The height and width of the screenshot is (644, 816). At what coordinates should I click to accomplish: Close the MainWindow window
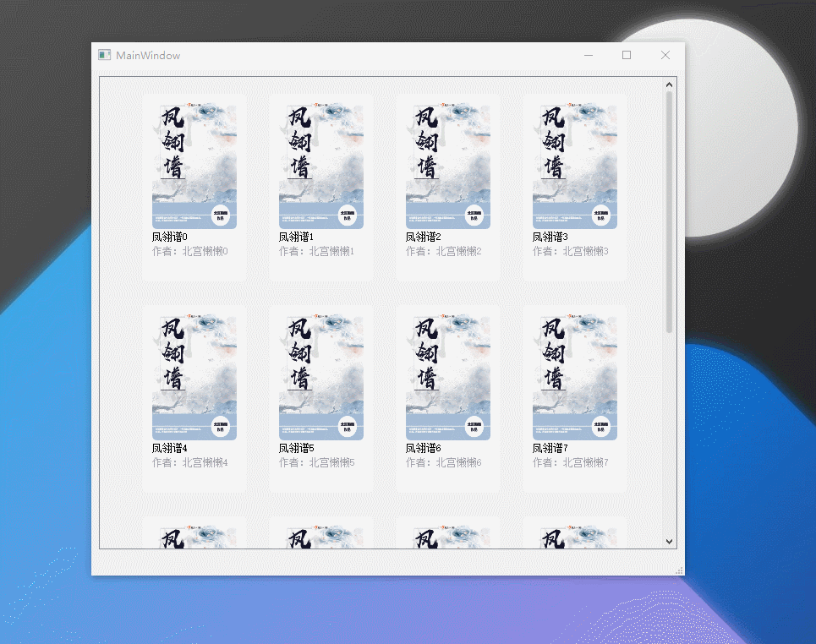[665, 55]
